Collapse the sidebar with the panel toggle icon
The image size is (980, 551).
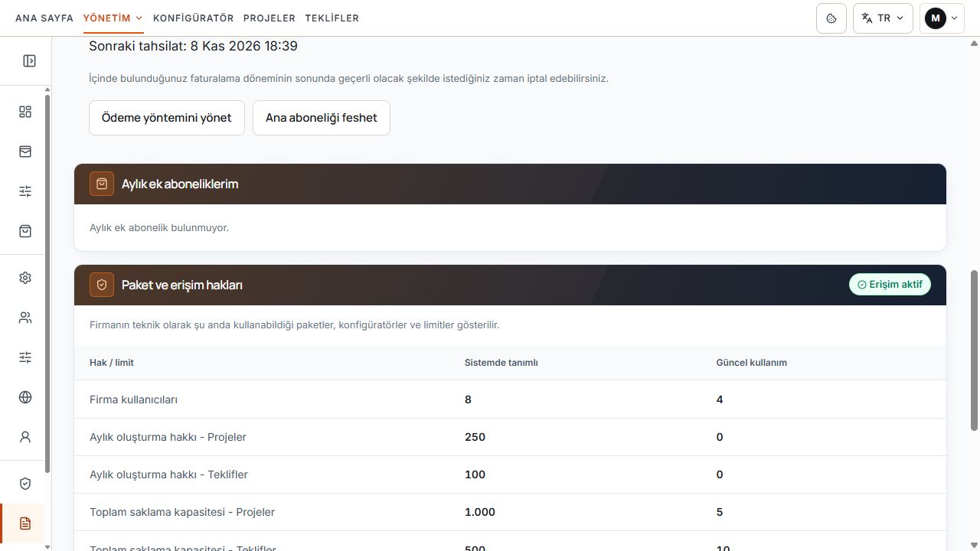[29, 61]
